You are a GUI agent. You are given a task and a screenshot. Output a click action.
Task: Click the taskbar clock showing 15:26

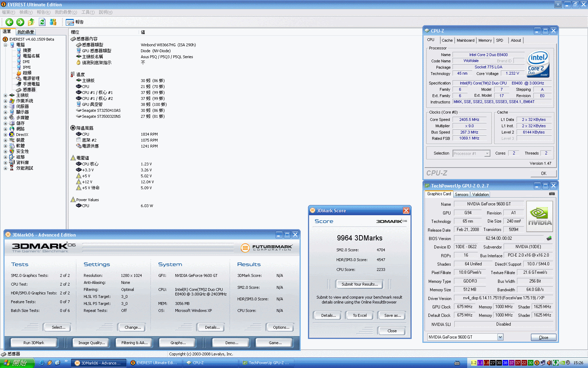click(x=579, y=363)
